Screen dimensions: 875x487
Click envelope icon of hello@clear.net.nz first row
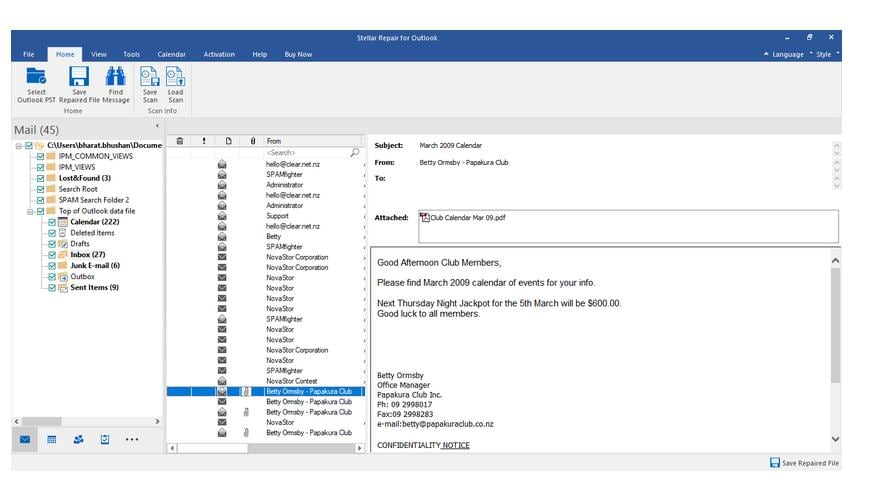(x=222, y=164)
